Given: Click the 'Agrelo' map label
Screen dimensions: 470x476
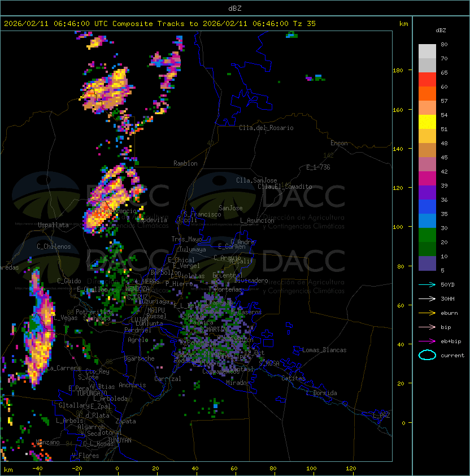Looking at the screenshot, I should point(138,340).
